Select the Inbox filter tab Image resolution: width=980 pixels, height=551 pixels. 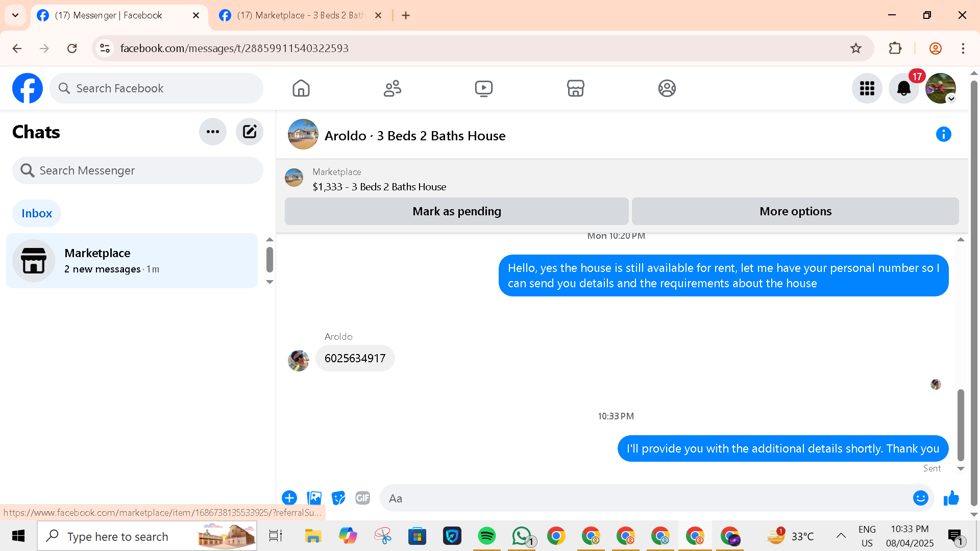click(x=36, y=213)
